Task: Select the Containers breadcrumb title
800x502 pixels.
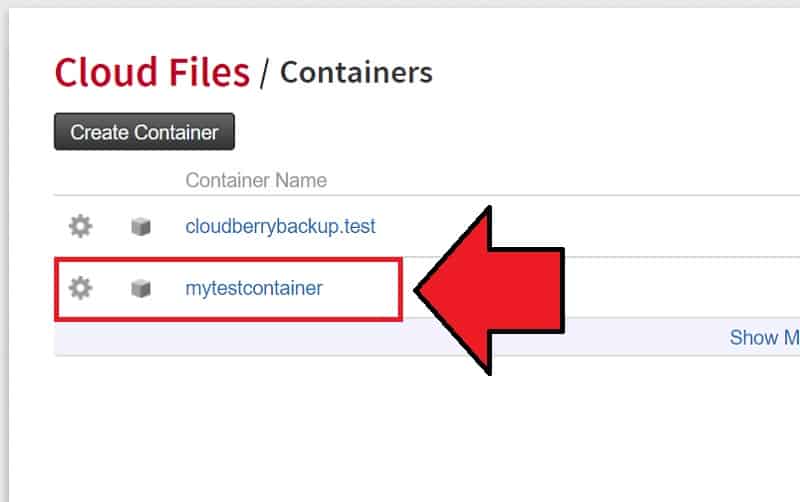Action: pyautogui.click(x=356, y=72)
